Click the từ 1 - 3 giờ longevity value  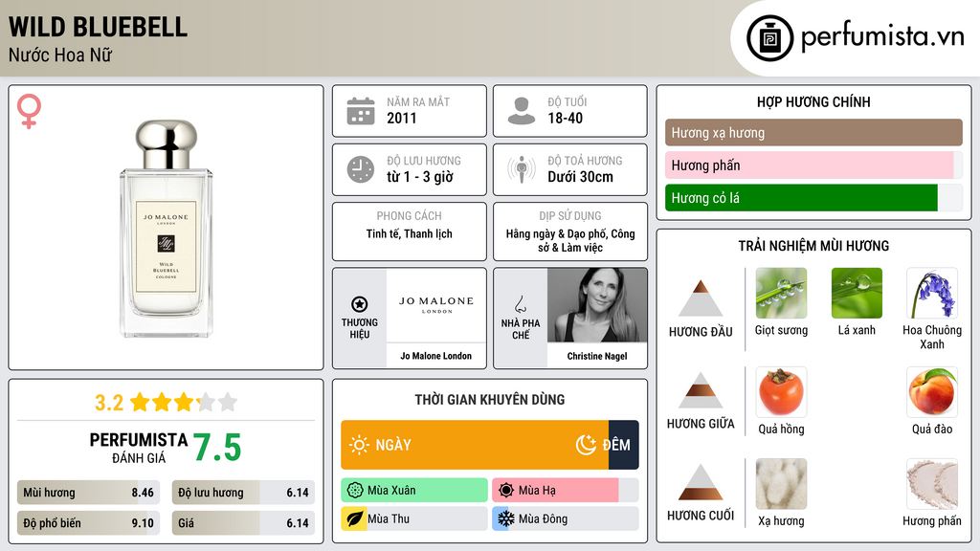pyautogui.click(x=420, y=177)
